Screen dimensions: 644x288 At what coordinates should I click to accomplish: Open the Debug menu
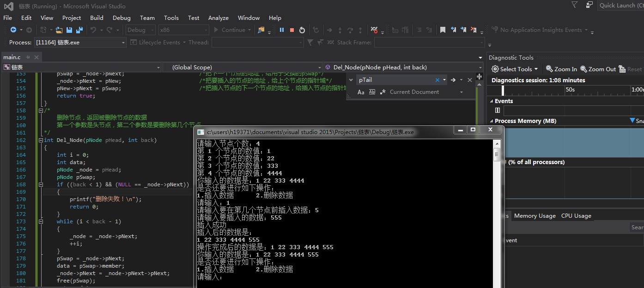point(122,18)
